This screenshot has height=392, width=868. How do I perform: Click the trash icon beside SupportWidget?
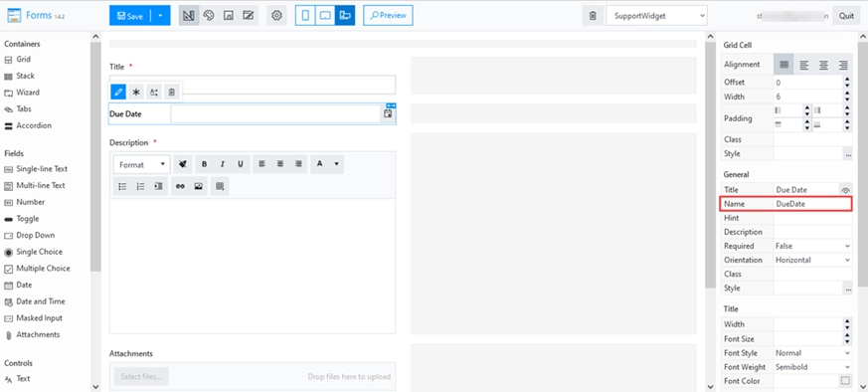coord(593,16)
